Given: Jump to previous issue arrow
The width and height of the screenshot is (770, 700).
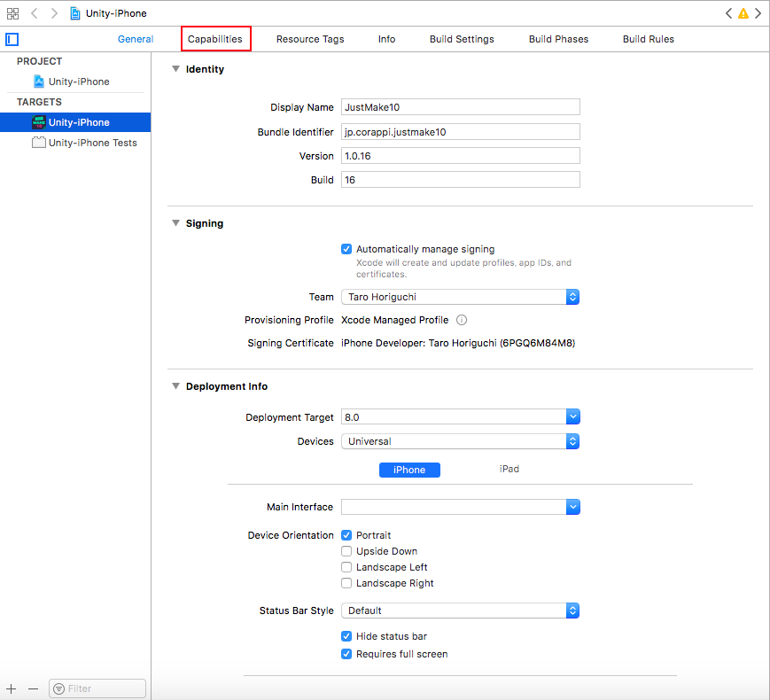Looking at the screenshot, I should (728, 13).
